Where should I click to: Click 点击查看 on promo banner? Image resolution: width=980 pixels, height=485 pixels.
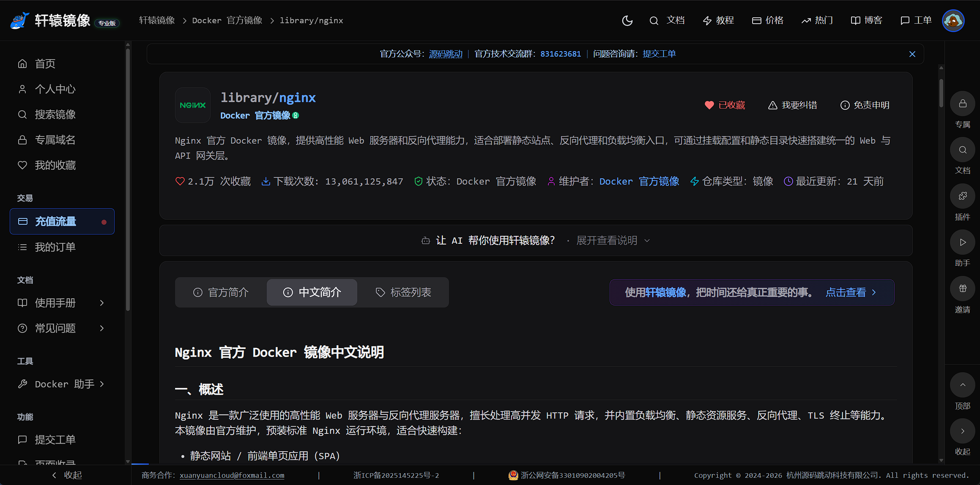pyautogui.click(x=851, y=292)
